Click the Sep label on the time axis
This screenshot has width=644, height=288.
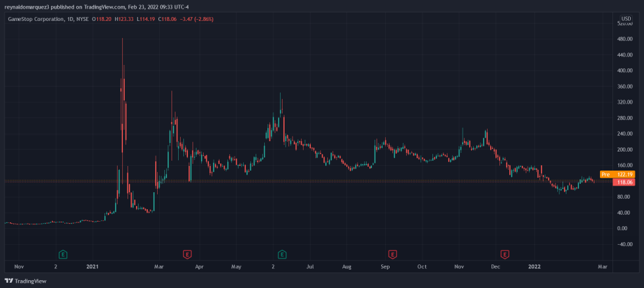tap(385, 267)
